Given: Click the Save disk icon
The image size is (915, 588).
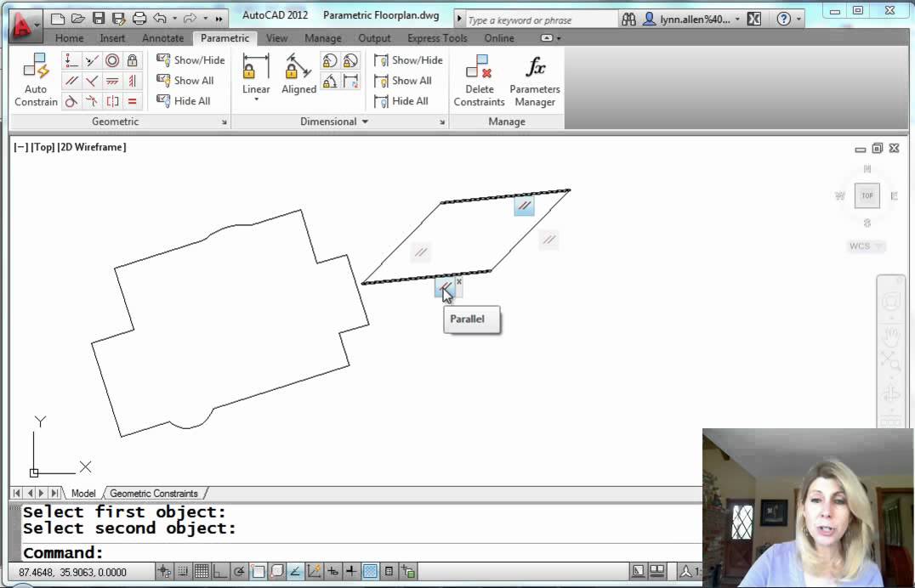Looking at the screenshot, I should point(98,19).
